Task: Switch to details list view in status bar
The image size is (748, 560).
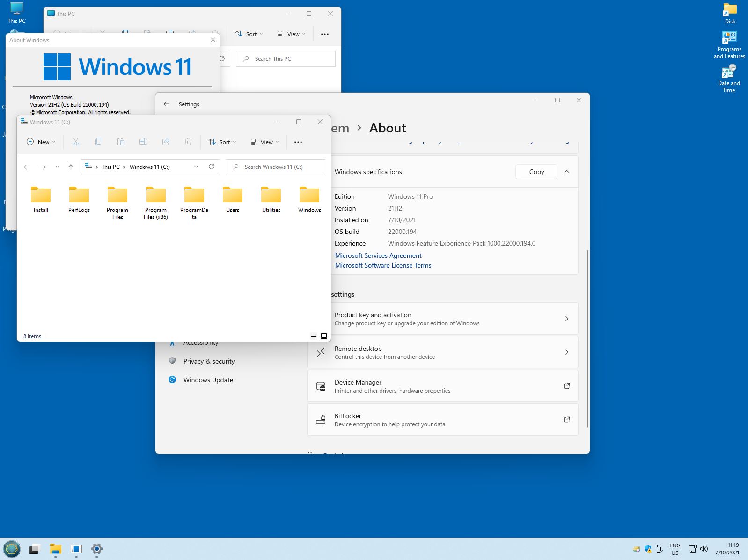Action: point(314,336)
